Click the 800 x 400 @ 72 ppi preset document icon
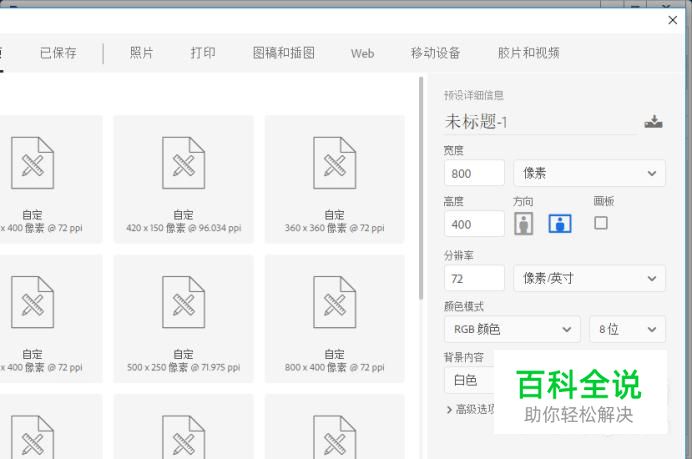 [x=335, y=302]
